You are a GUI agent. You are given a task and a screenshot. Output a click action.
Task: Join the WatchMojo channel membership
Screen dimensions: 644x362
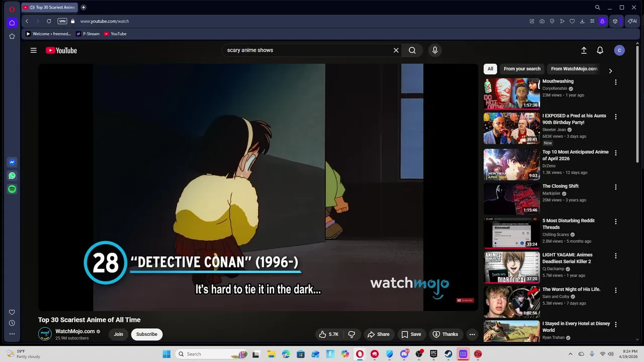point(118,334)
